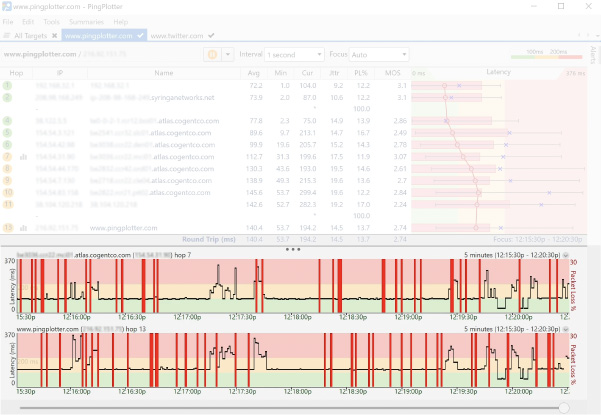
Task: Select hop 8 orange circle icon
Action: (7, 169)
